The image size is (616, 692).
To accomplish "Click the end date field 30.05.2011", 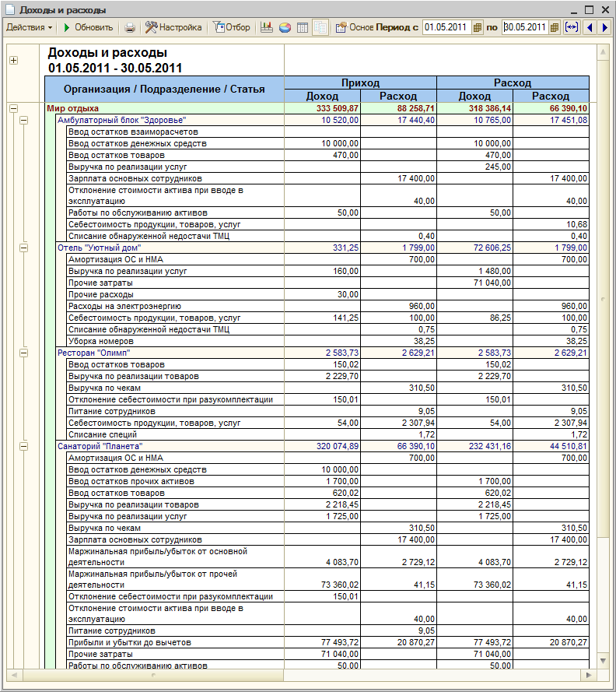I will coord(525,27).
